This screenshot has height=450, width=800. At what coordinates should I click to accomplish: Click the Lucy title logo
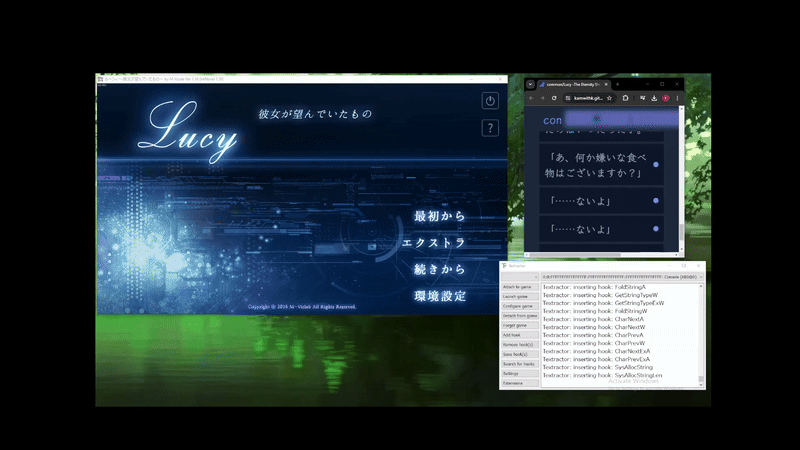coord(188,131)
